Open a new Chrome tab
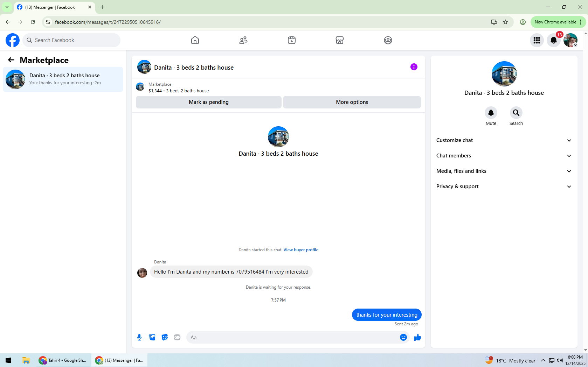Image resolution: width=588 pixels, height=367 pixels. tap(102, 7)
